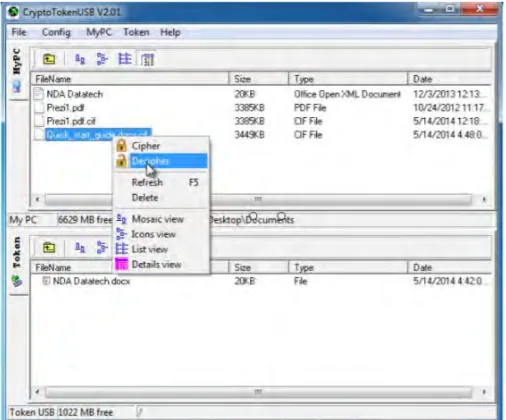
Task: Click the Office Open XML Document type cell
Action: click(347, 94)
